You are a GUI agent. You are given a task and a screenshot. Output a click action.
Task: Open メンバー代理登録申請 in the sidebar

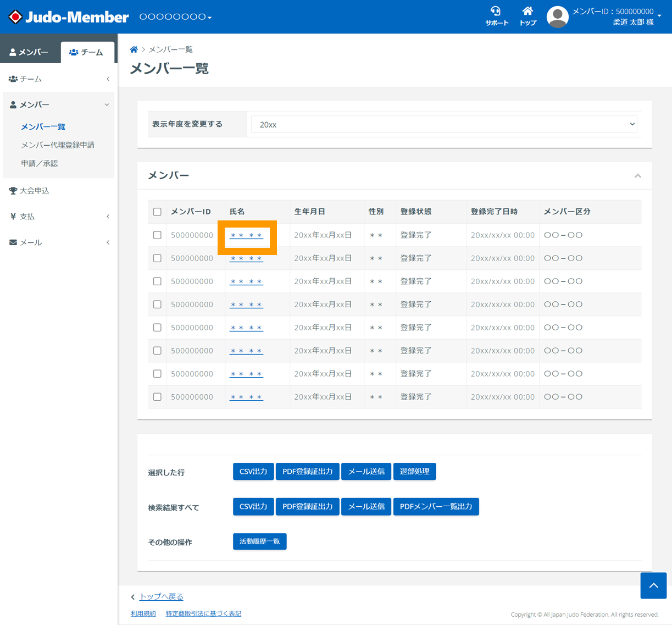point(58,145)
